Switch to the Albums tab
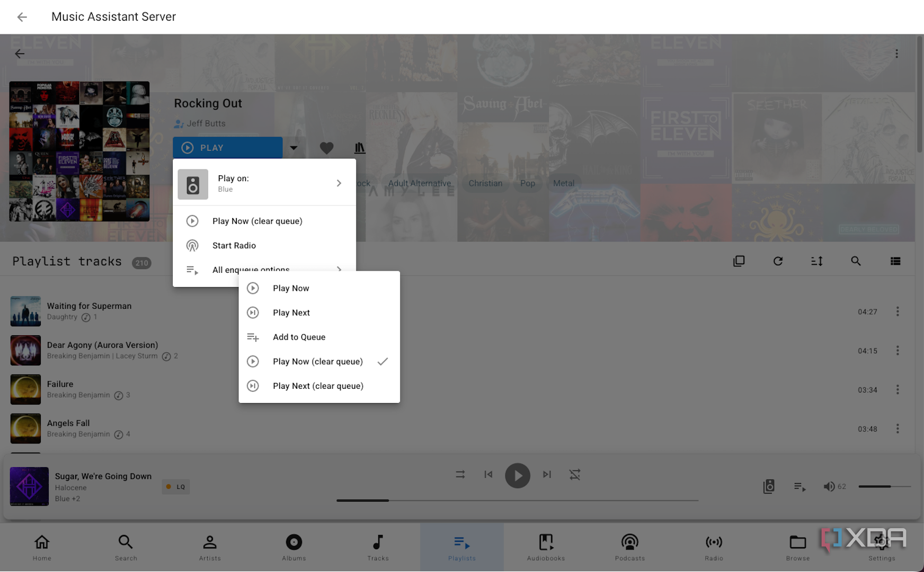The width and height of the screenshot is (924, 572). click(x=294, y=548)
